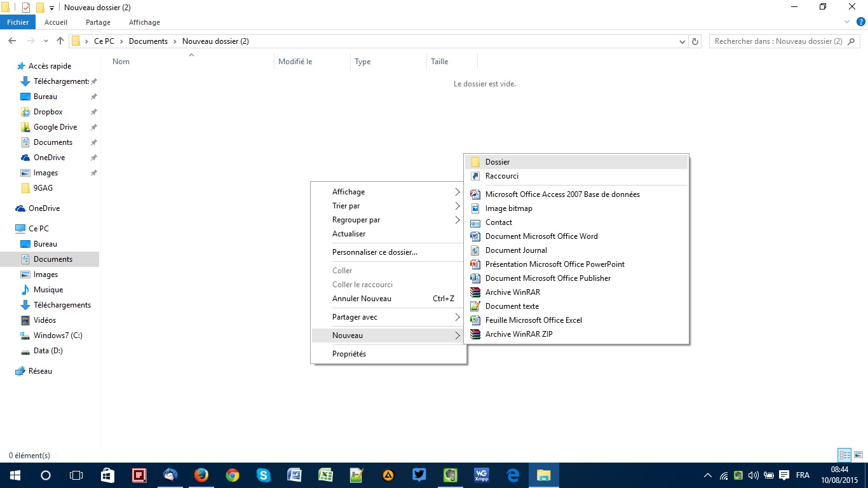Choose Personnaliser ce dossier option
This screenshot has height=488, width=868.
pyautogui.click(x=388, y=252)
